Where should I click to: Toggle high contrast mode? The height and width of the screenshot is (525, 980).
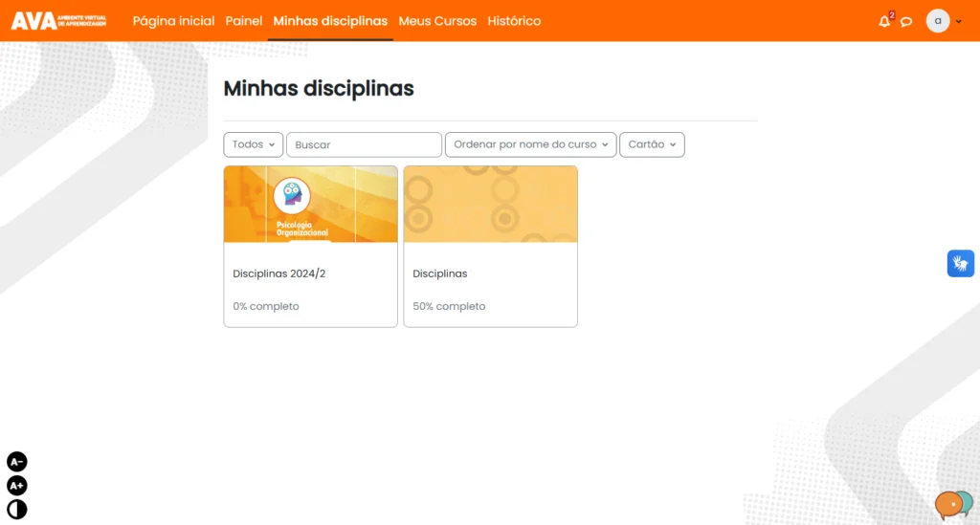pos(17,509)
